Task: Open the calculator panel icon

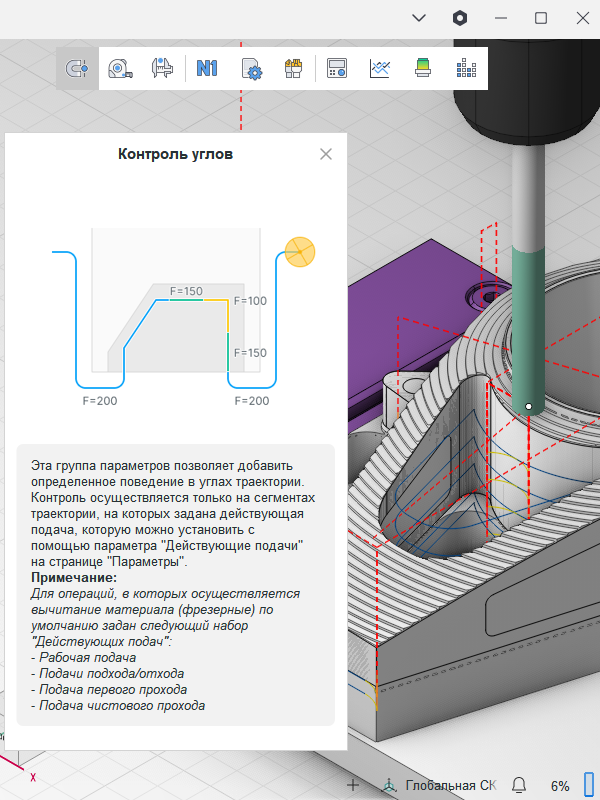Action: click(337, 68)
